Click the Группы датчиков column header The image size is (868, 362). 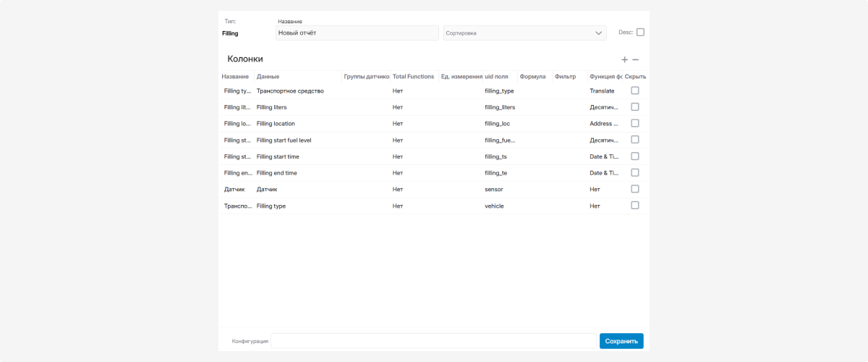tap(366, 76)
